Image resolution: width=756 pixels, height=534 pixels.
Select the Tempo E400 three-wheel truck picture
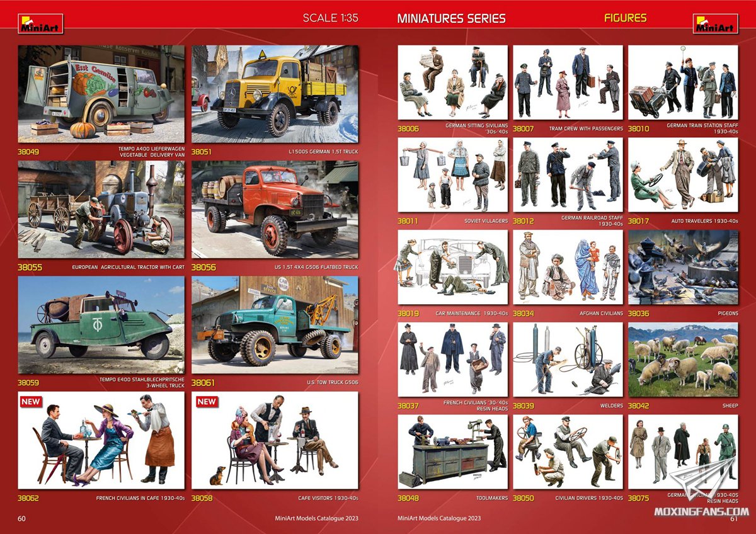[101, 325]
